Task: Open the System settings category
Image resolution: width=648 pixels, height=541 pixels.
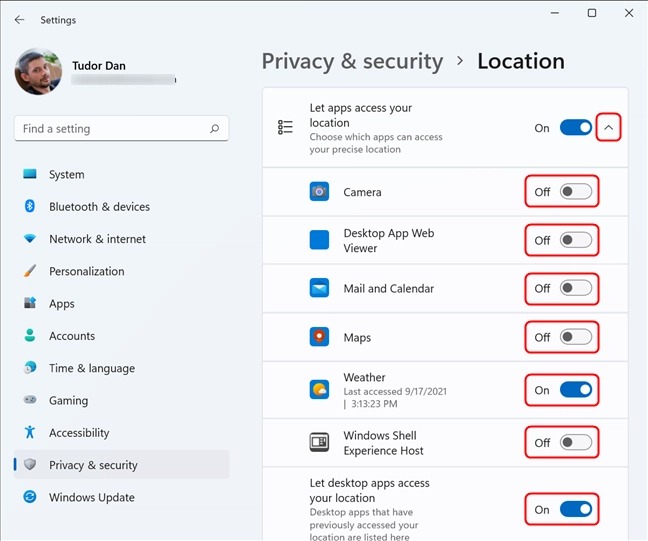Action: coord(122,174)
